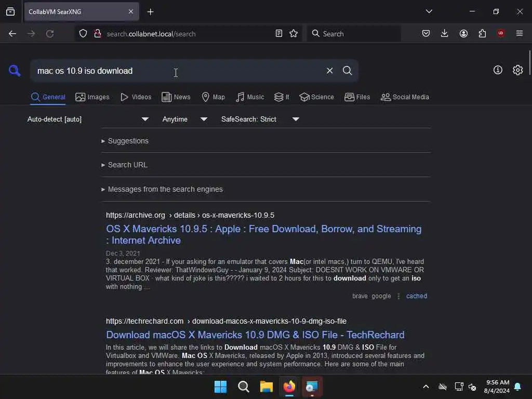Click 'Dec 3, 2021' result date text
This screenshot has width=532, height=399.
click(x=123, y=253)
